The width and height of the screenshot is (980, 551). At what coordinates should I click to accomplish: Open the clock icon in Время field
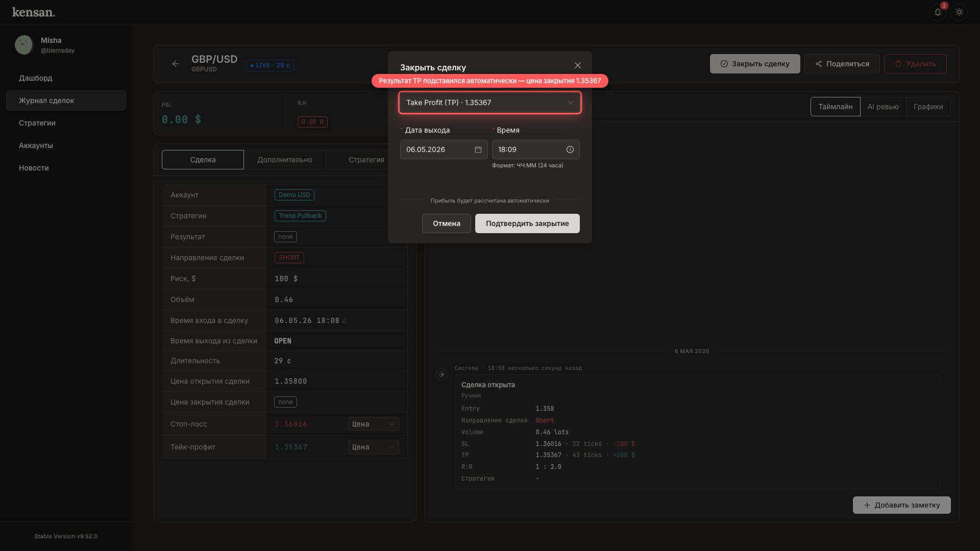point(570,149)
